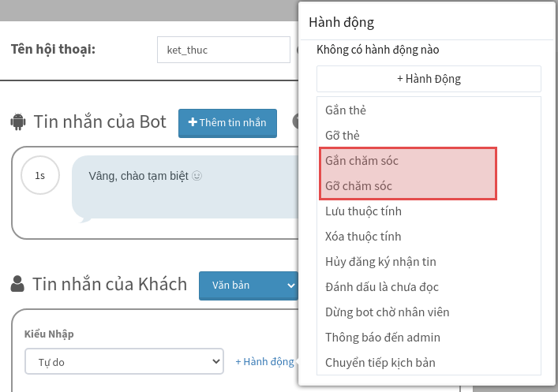558x392 pixels.
Task: Click the Tên hội thoại input field
Action: click(x=223, y=50)
